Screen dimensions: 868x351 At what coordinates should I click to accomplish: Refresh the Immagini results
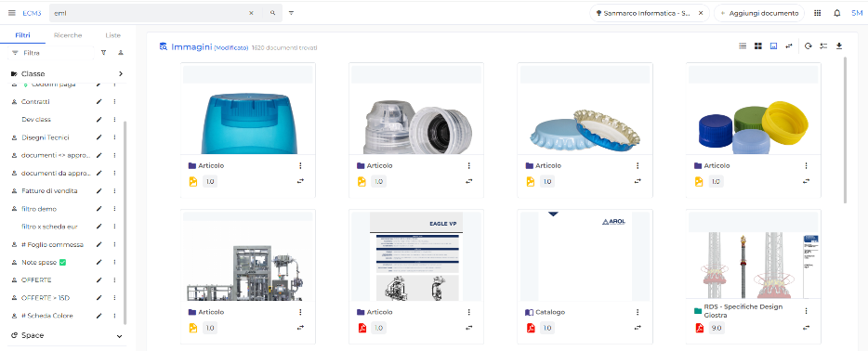[809, 46]
